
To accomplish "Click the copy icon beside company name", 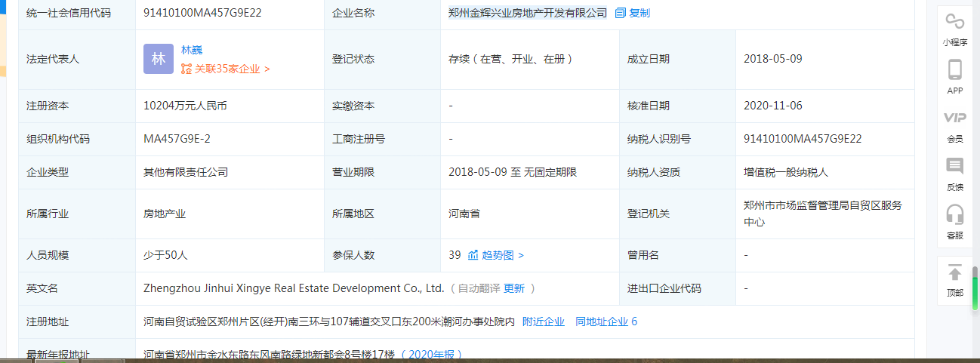I will (x=620, y=13).
